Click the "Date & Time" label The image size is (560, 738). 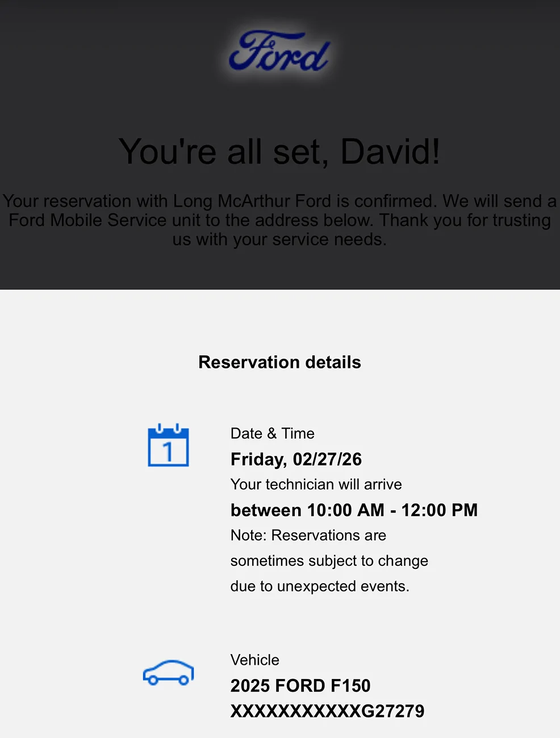point(272,434)
